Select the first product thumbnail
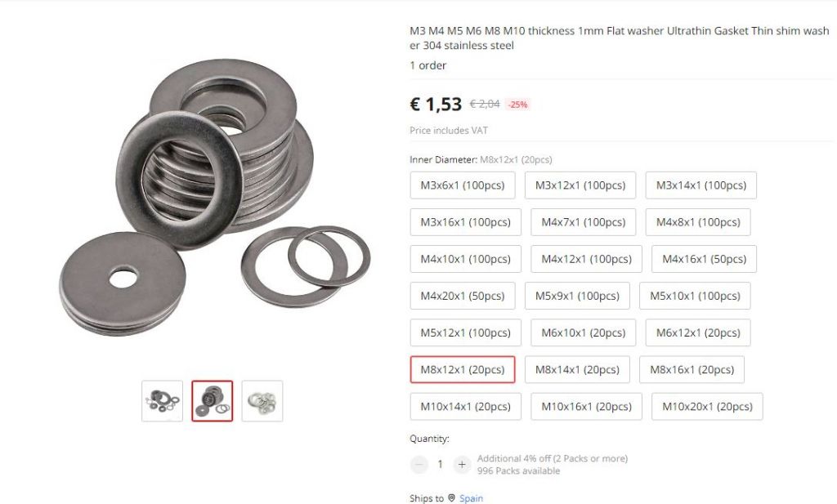 163,401
